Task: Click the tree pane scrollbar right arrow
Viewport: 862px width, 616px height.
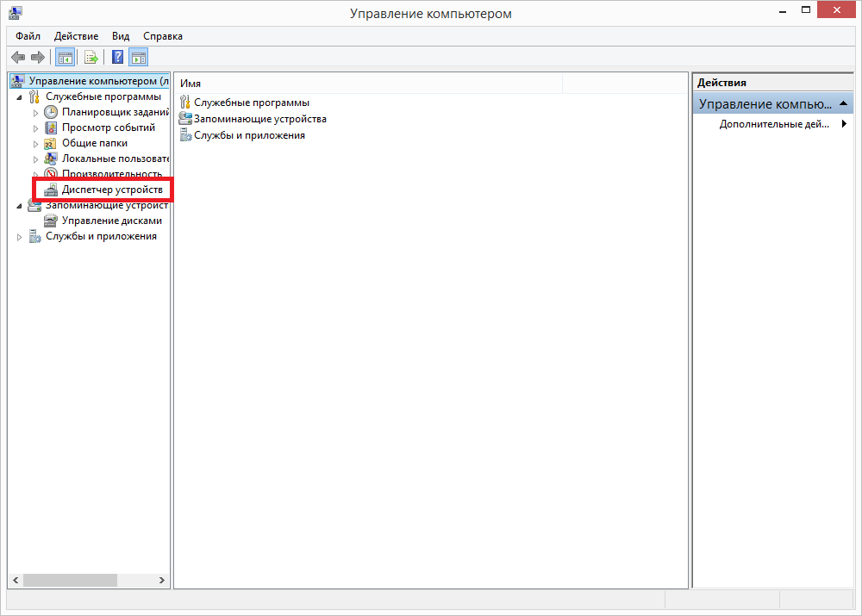Action: click(x=162, y=581)
